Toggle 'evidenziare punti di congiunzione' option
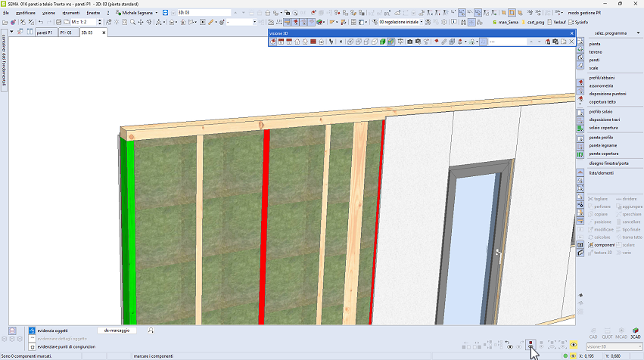Screen dimensions: 644x360 pyautogui.click(x=32, y=346)
